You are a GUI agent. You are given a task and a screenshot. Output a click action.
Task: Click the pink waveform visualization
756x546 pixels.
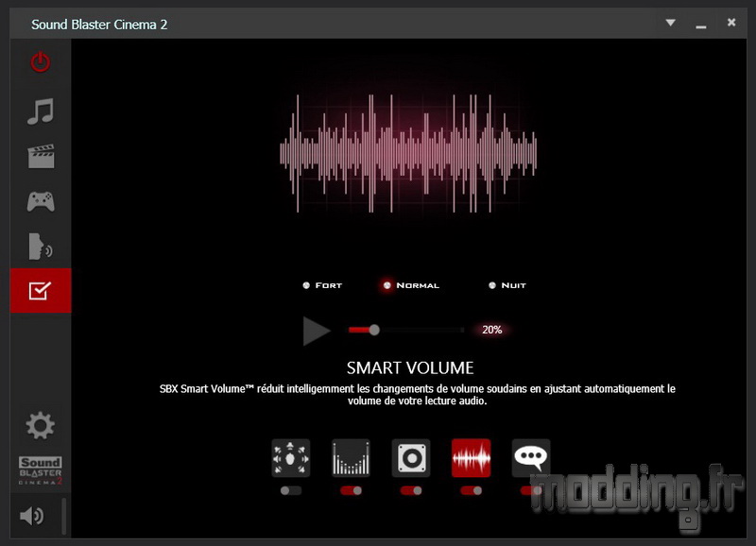(408, 153)
